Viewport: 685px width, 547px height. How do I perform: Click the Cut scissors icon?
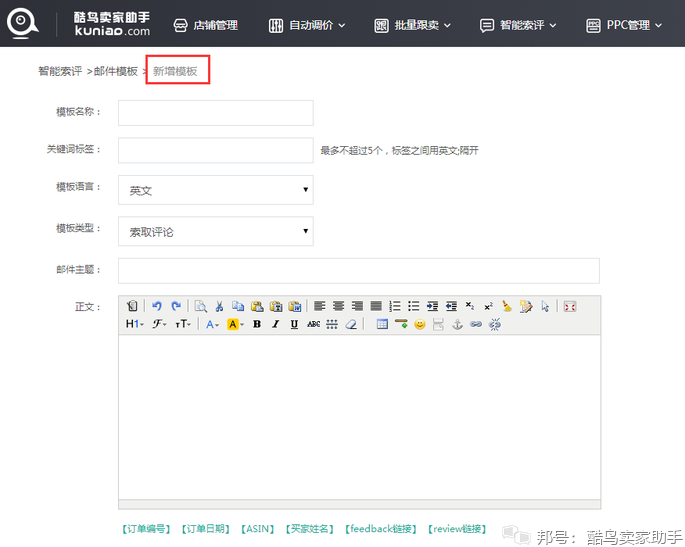(219, 306)
